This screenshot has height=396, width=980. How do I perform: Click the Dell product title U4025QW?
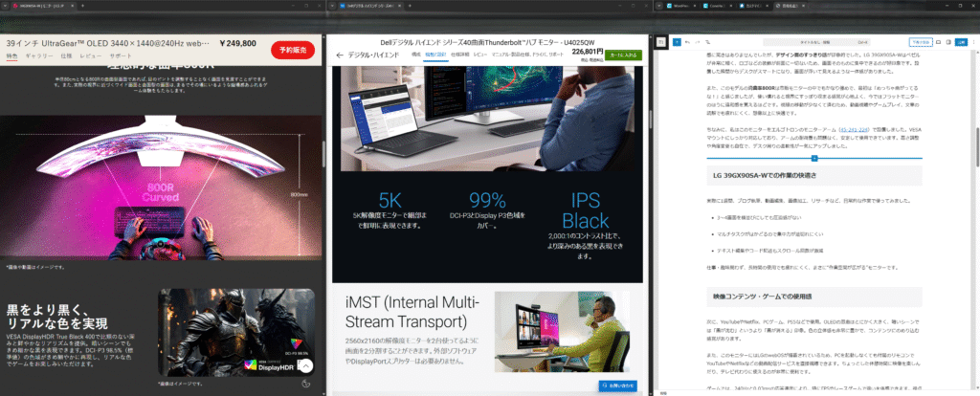487,41
